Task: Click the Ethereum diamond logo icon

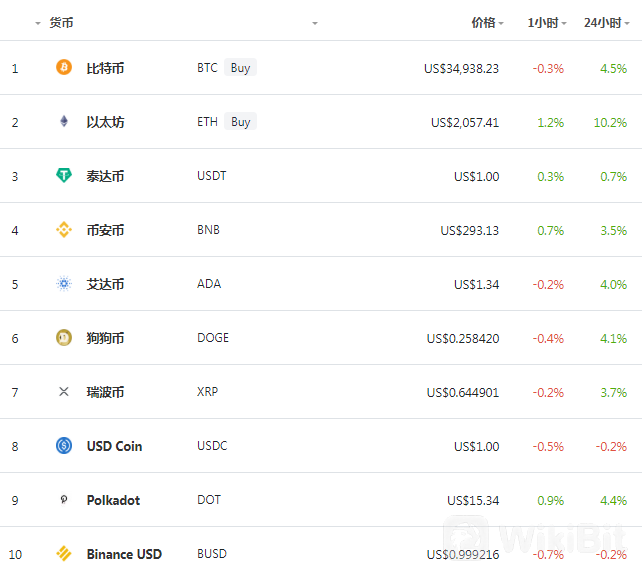Action: coord(64,121)
